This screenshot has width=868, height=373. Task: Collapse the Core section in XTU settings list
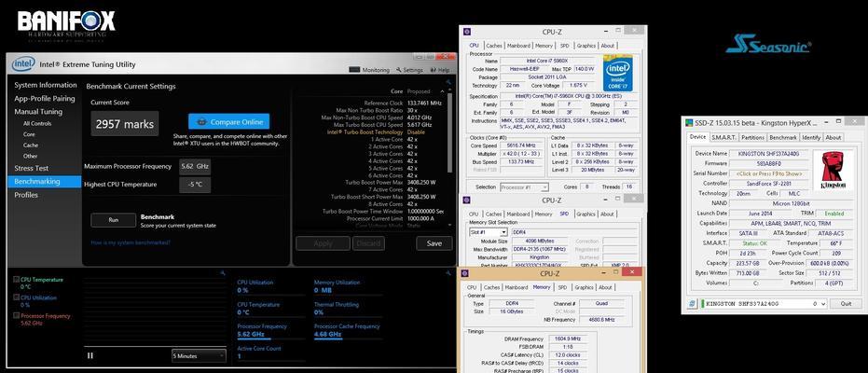tap(442, 91)
